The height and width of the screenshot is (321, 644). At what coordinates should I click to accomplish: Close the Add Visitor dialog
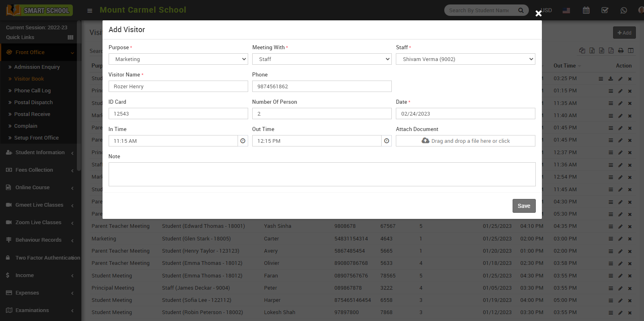point(538,13)
